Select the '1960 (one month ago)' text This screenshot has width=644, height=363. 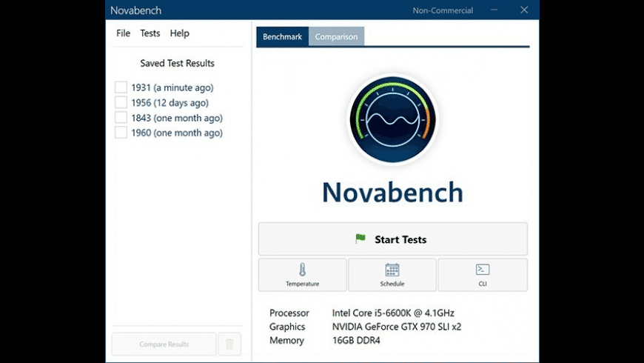coord(177,133)
